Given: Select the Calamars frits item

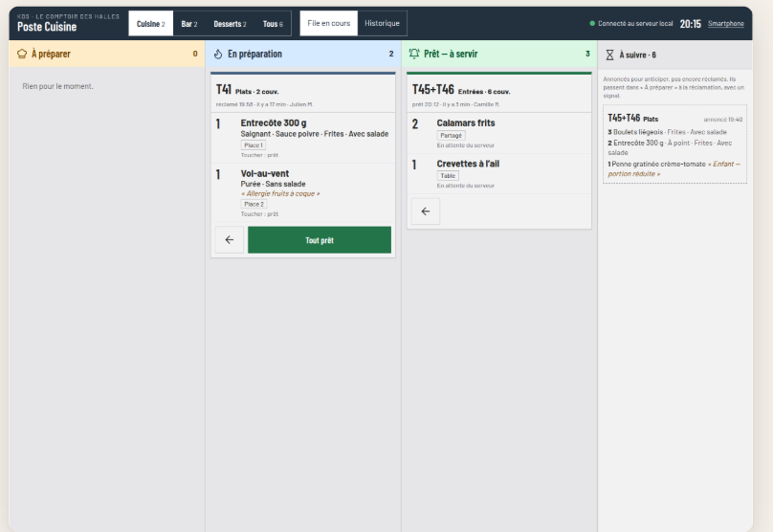Looking at the screenshot, I should [498, 133].
